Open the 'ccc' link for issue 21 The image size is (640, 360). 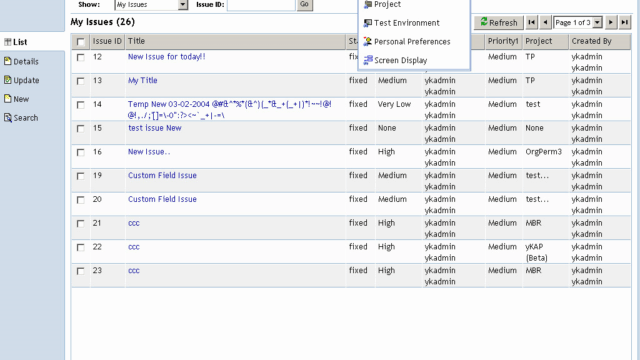133,223
